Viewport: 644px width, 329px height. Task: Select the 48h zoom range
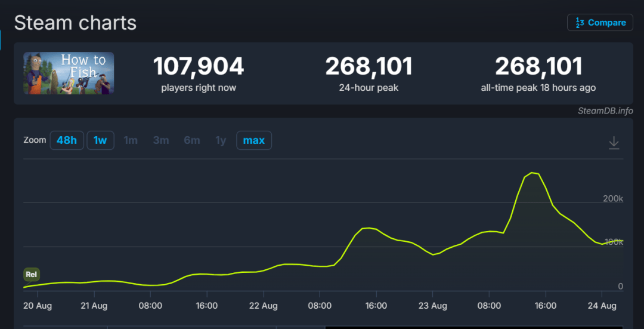[x=67, y=140]
